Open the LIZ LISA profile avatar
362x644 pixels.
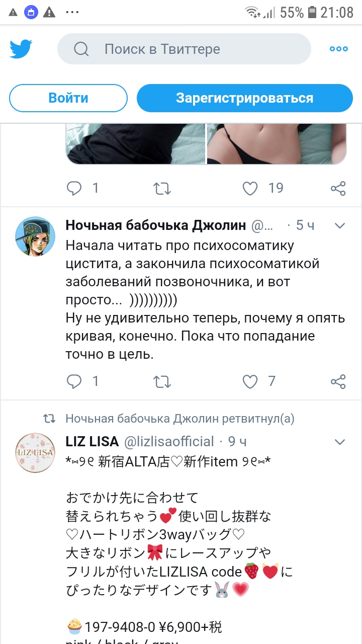tap(35, 453)
